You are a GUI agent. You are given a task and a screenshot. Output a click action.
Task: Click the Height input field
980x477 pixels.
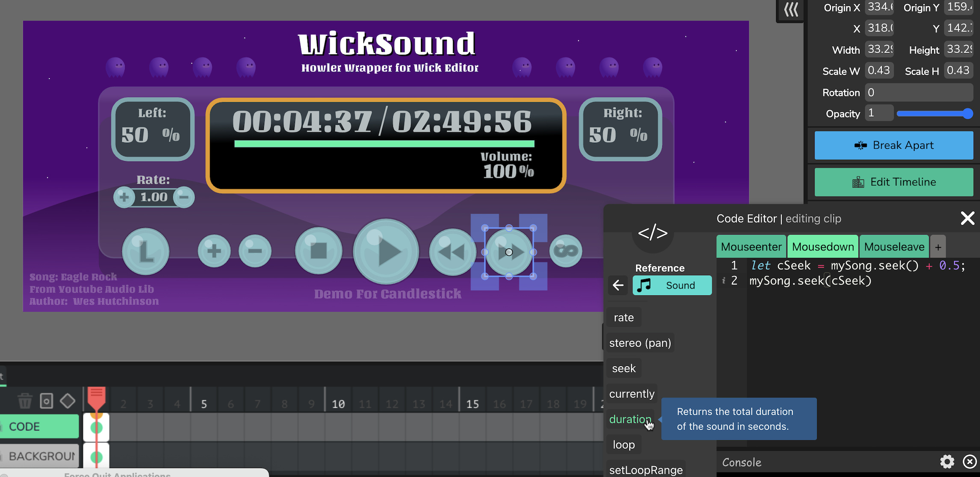click(x=959, y=50)
